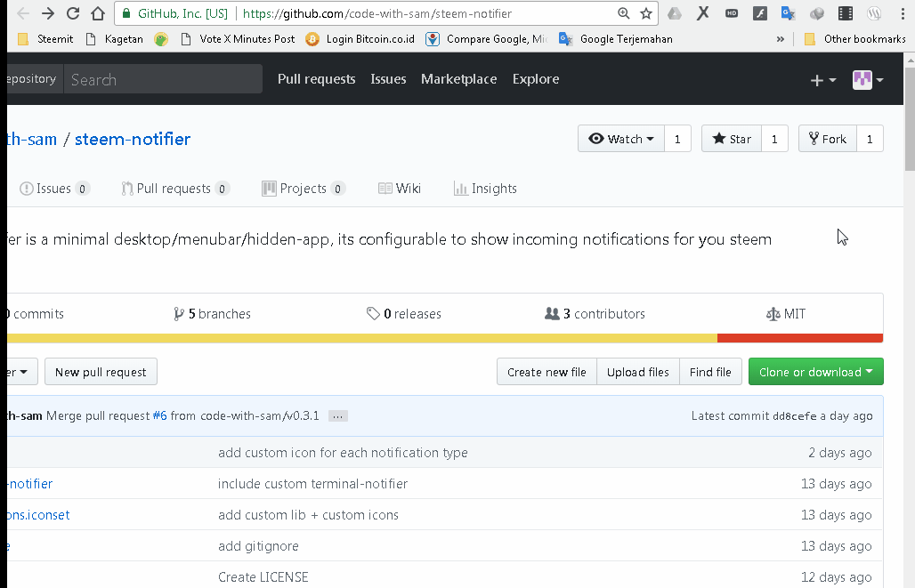The width and height of the screenshot is (915, 588).
Task: Go to Marketplace
Action: pos(458,79)
